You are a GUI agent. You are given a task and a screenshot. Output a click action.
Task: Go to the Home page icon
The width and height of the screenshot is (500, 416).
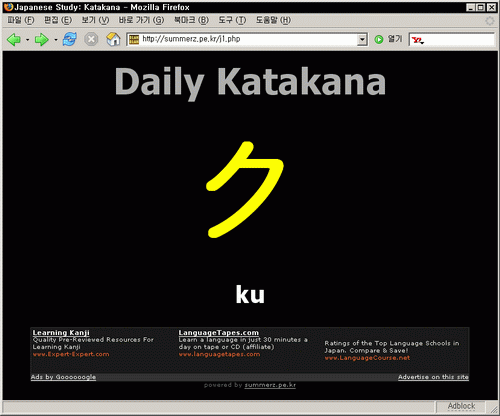pos(113,39)
